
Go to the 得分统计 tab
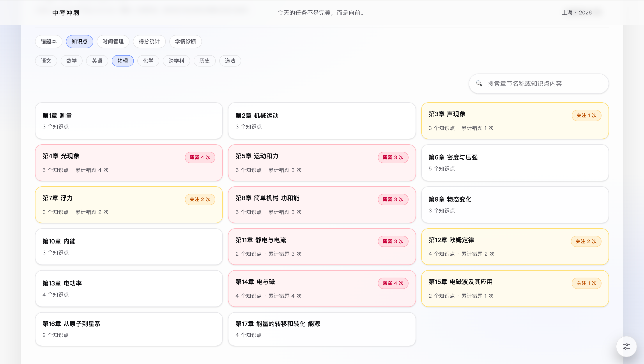149,42
